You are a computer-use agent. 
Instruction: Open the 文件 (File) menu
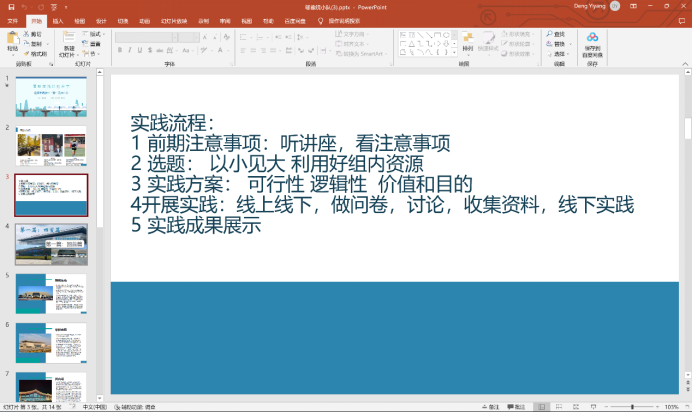(13, 21)
